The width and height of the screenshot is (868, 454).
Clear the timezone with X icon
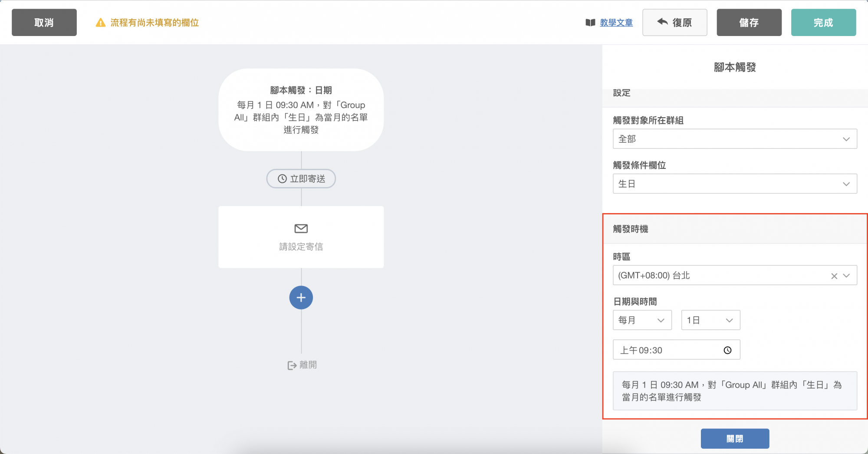pos(834,276)
